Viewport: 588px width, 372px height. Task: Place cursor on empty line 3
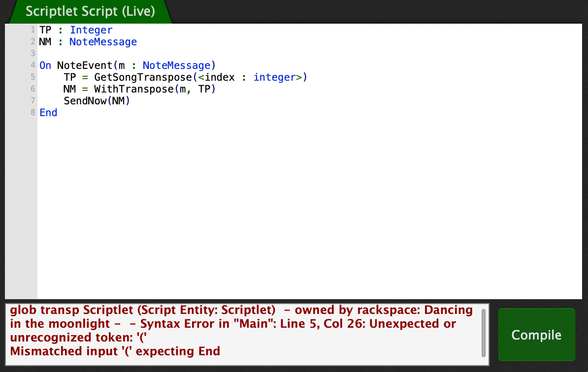(x=148, y=54)
